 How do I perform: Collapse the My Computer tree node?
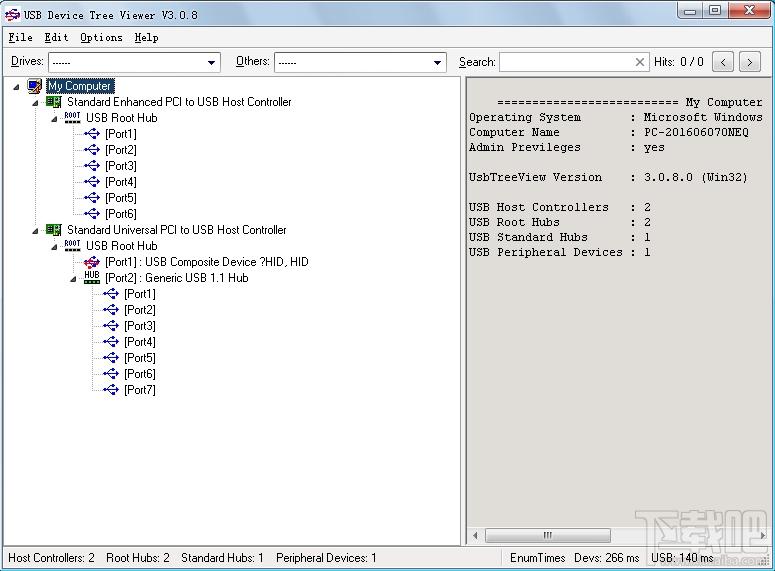[16, 87]
